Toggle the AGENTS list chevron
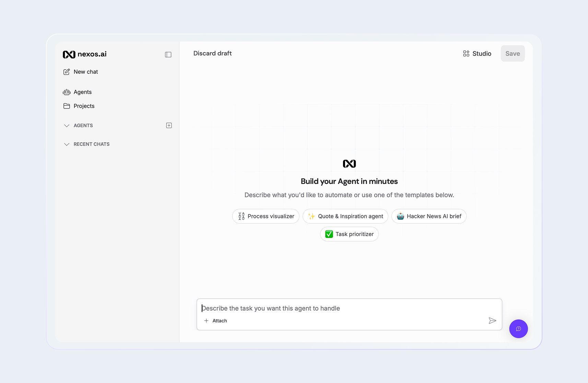 pos(67,126)
